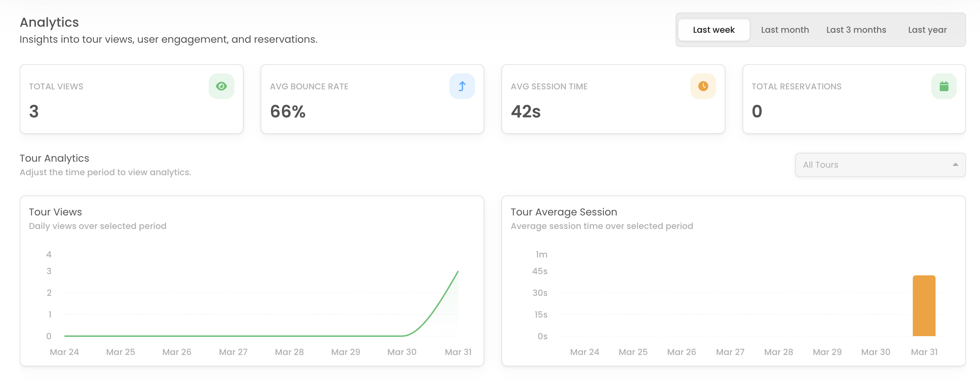Click the orange clock session time icon
Viewport: 980px width, 381px height.
tap(703, 86)
